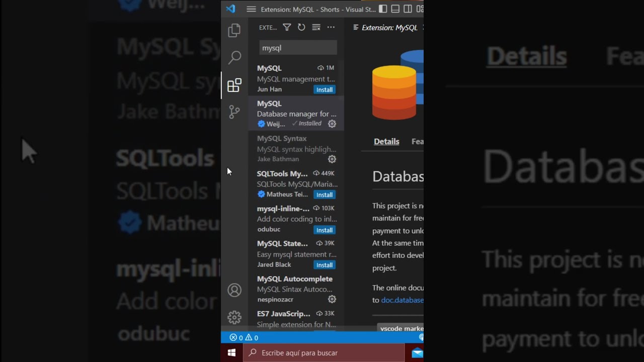Screen dimensions: 644x362
Task: Open the Fea... tab of extension page
Action: pos(418,141)
